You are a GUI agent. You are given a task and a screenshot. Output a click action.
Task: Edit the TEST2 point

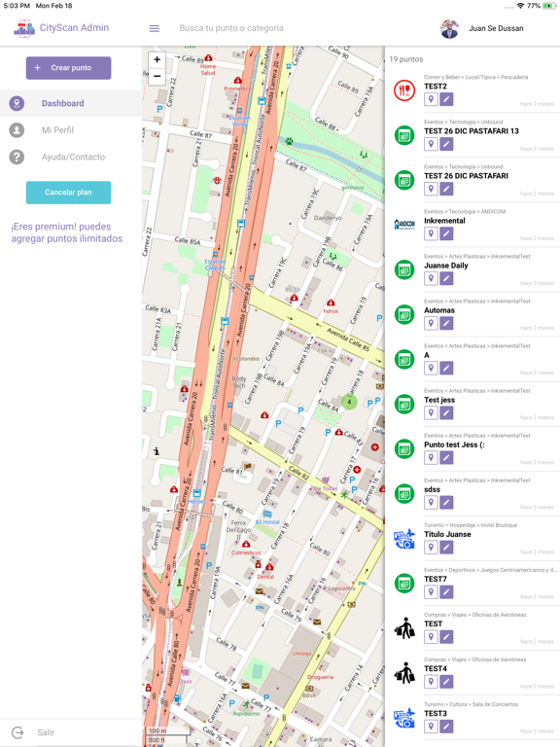pos(446,99)
